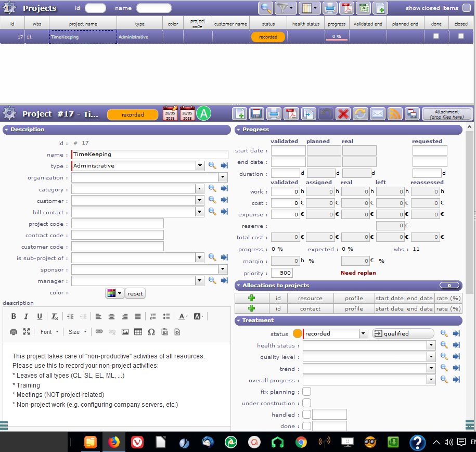Click the save project floppy disk icon
The width and height of the screenshot is (476, 452).
pyautogui.click(x=256, y=114)
